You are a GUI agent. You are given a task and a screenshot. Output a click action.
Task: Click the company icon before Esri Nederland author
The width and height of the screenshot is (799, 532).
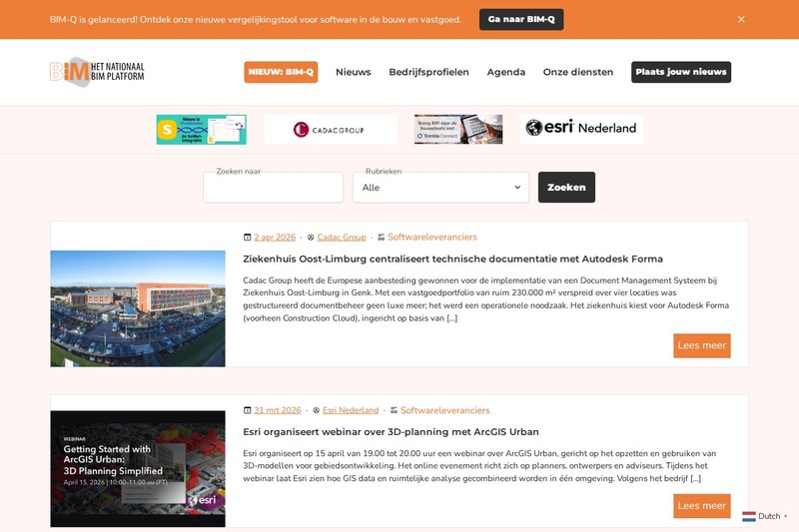(316, 410)
